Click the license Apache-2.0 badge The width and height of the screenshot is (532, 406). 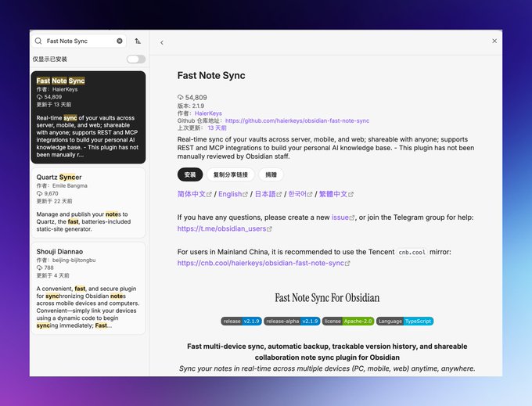pyautogui.click(x=348, y=322)
